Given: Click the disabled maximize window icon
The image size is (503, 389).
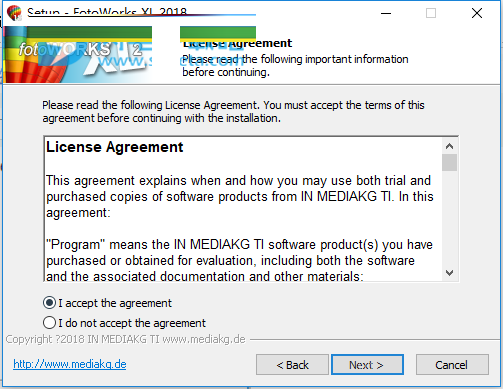Looking at the screenshot, I should [431, 13].
